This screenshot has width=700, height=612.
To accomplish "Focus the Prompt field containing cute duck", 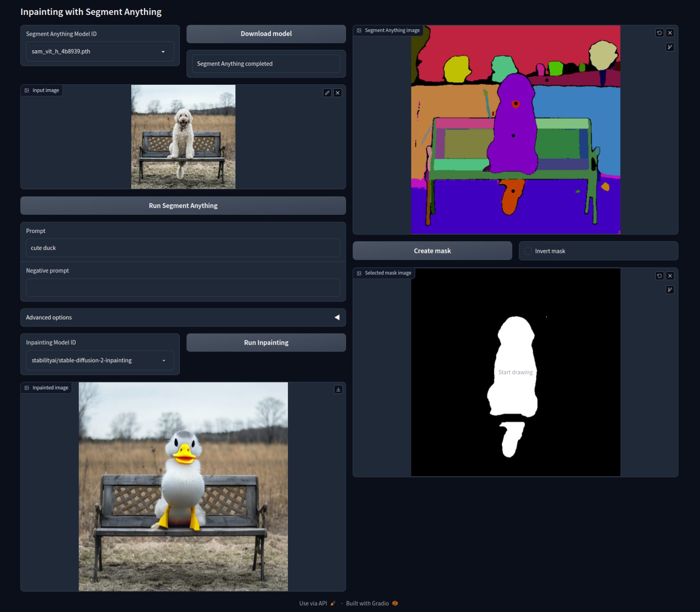I will 183,248.
